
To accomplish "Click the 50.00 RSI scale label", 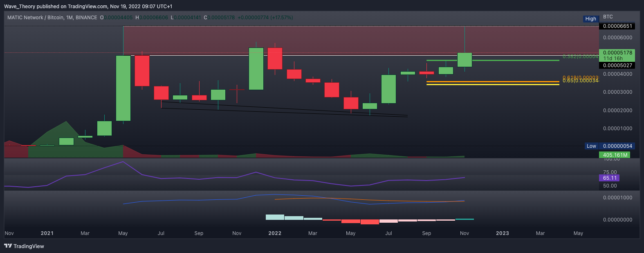I will coord(610,186).
